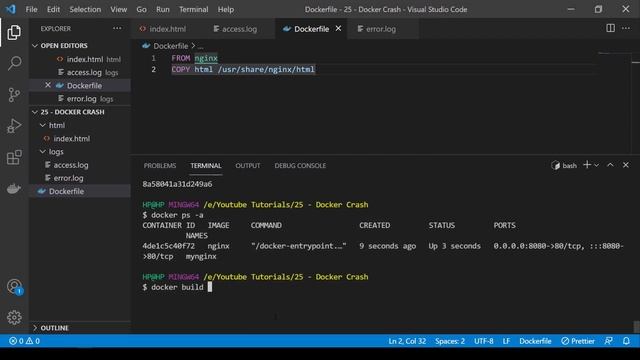Click the feedback icon in status bar
The width and height of the screenshot is (640, 360).
pos(609,341)
